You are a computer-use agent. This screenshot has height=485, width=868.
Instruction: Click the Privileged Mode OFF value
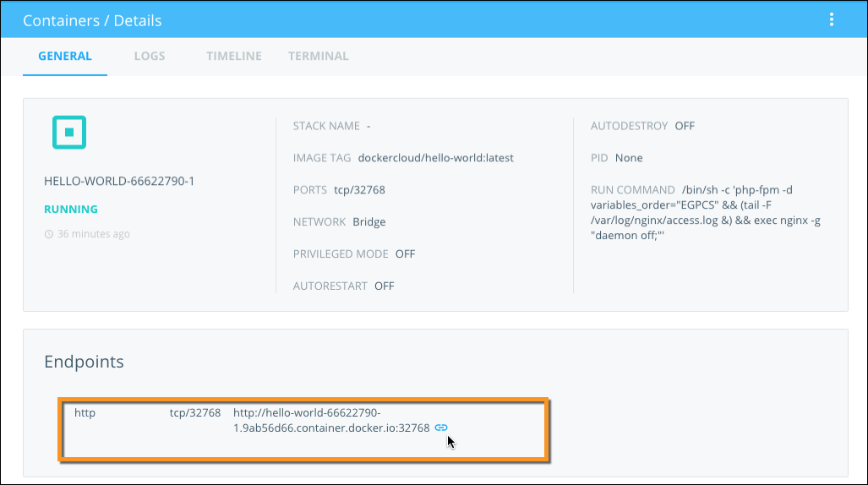tap(405, 254)
